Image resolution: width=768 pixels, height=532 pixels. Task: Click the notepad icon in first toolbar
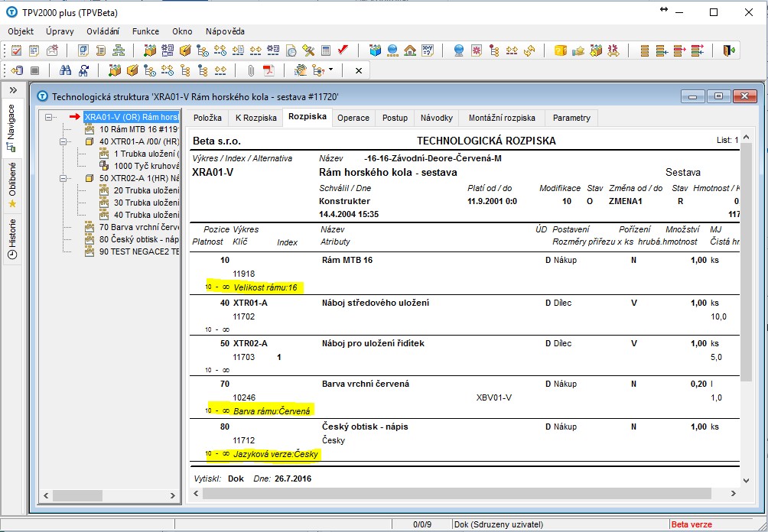tap(34, 50)
